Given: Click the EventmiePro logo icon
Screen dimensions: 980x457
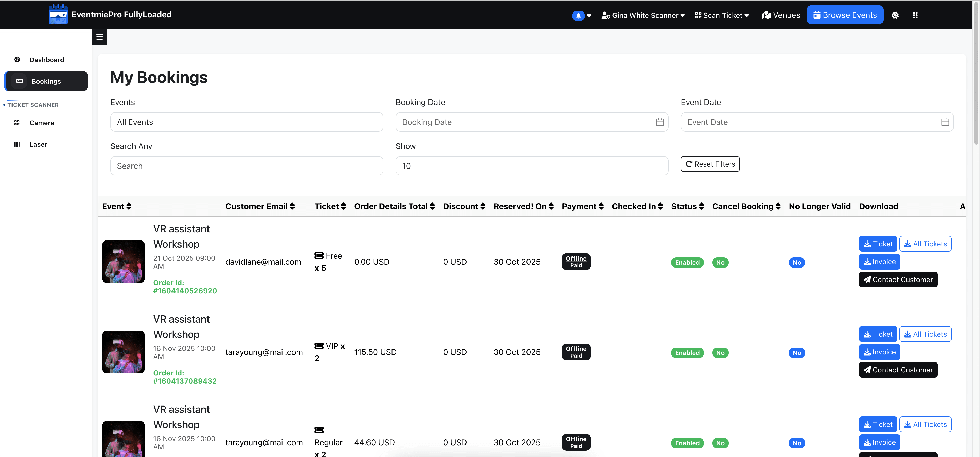Looking at the screenshot, I should (x=58, y=15).
